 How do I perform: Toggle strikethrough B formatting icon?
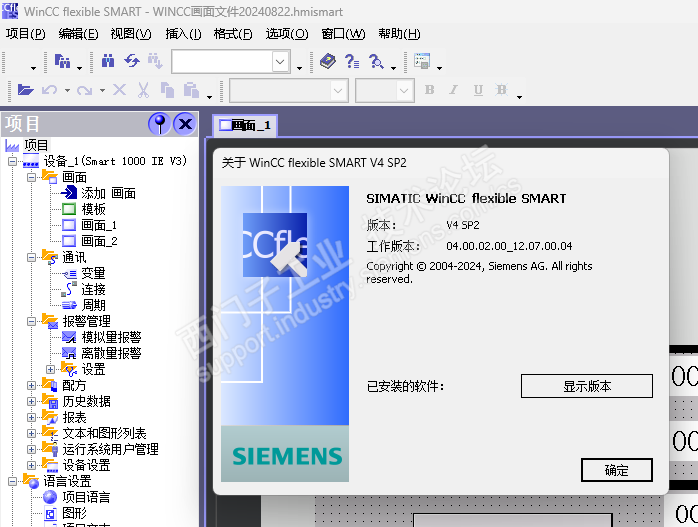[502, 90]
